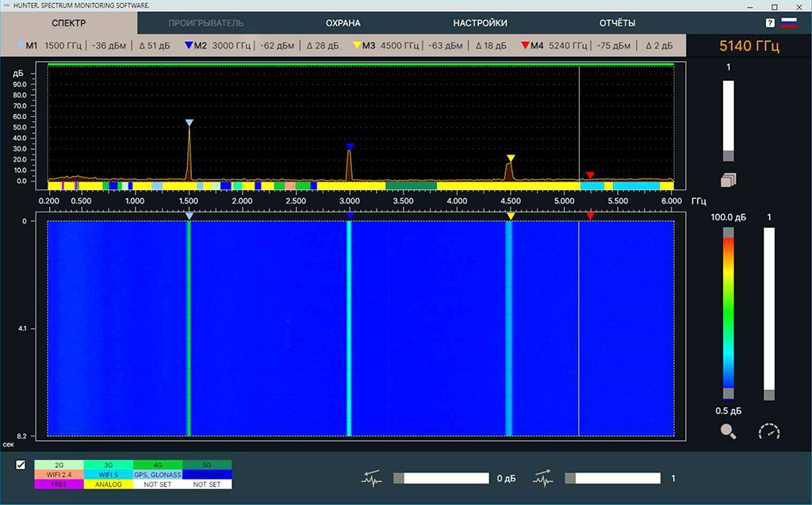Open the ОТЧЁТЫ tab
This screenshot has height=505, width=812.
[x=617, y=23]
